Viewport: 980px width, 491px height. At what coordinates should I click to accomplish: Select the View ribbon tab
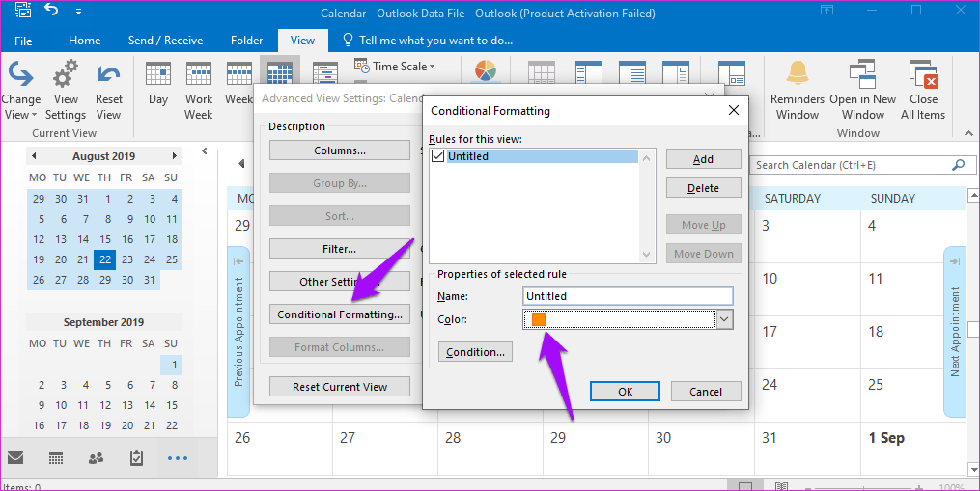pyautogui.click(x=302, y=41)
